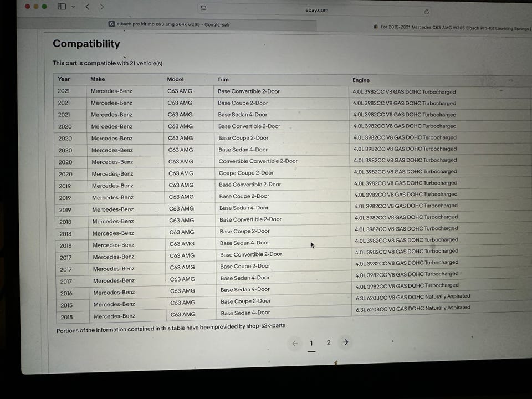This screenshot has width=532, height=399.
Task: Click Mercedes-Benz make cell in first 2021 row
Action: point(111,91)
